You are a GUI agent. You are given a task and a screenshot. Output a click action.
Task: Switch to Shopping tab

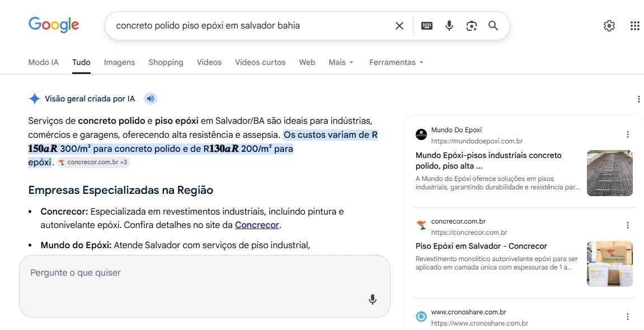166,63
